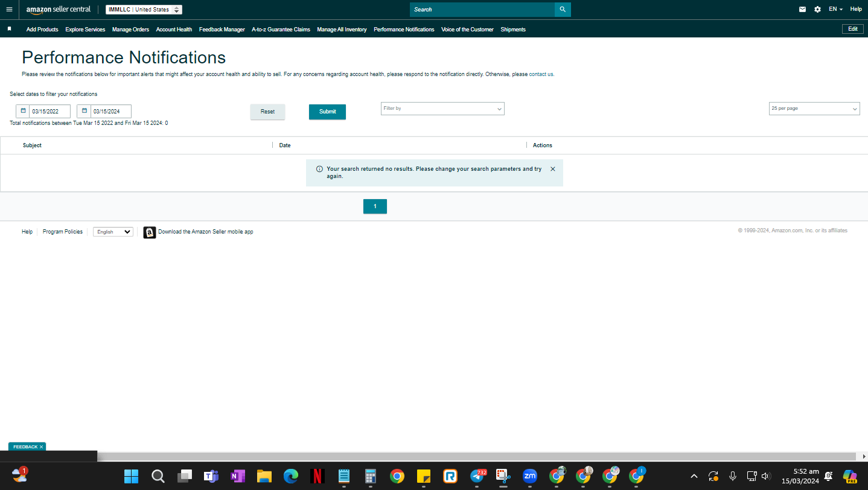This screenshot has height=490, width=868.
Task: Click the Amazon Seller app icon
Action: [150, 232]
